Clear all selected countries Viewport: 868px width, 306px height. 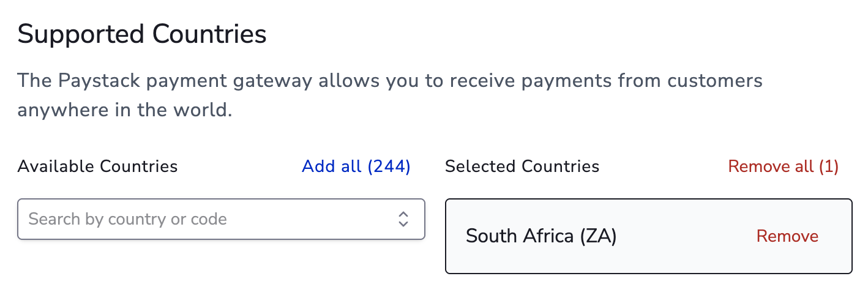[783, 166]
